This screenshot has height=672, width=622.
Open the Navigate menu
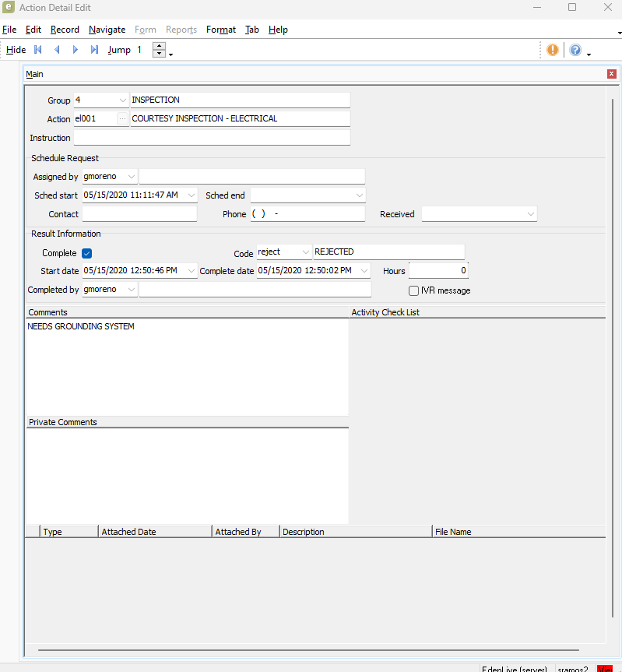107,30
